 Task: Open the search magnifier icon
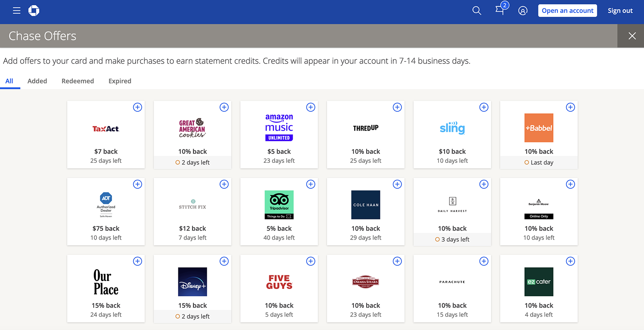(477, 11)
